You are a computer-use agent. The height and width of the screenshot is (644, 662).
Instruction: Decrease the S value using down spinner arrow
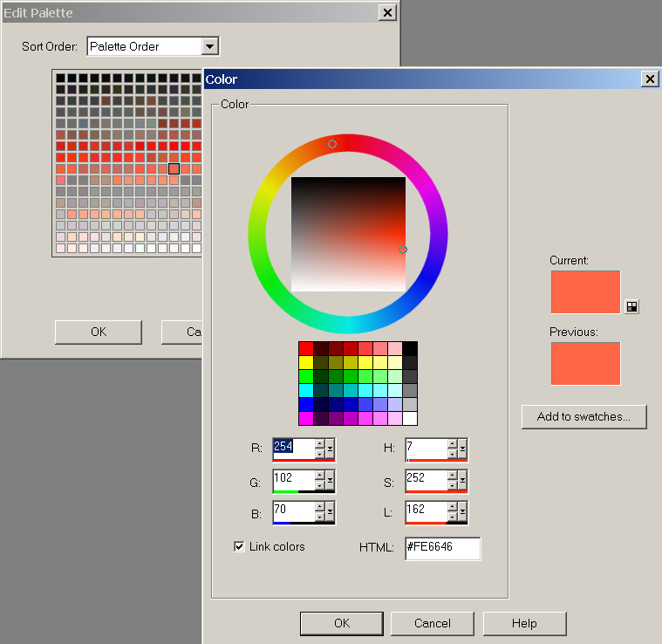tap(452, 485)
